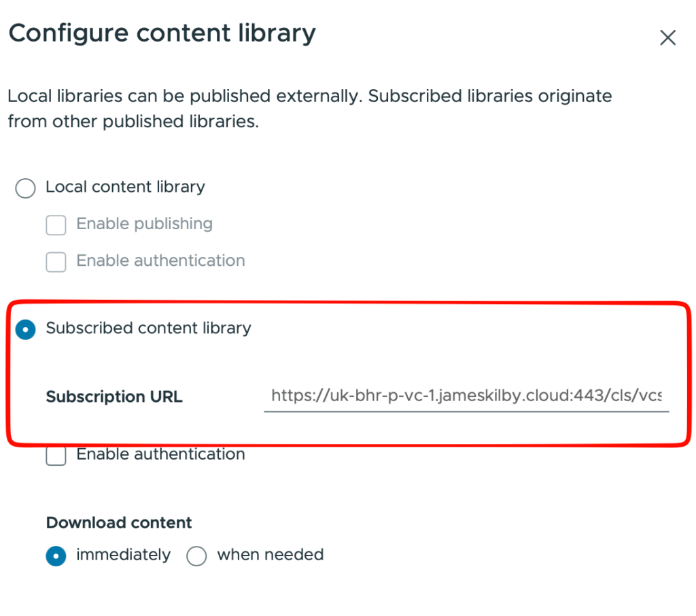
Task: Click the 'when needed' option label text
Action: (x=270, y=555)
